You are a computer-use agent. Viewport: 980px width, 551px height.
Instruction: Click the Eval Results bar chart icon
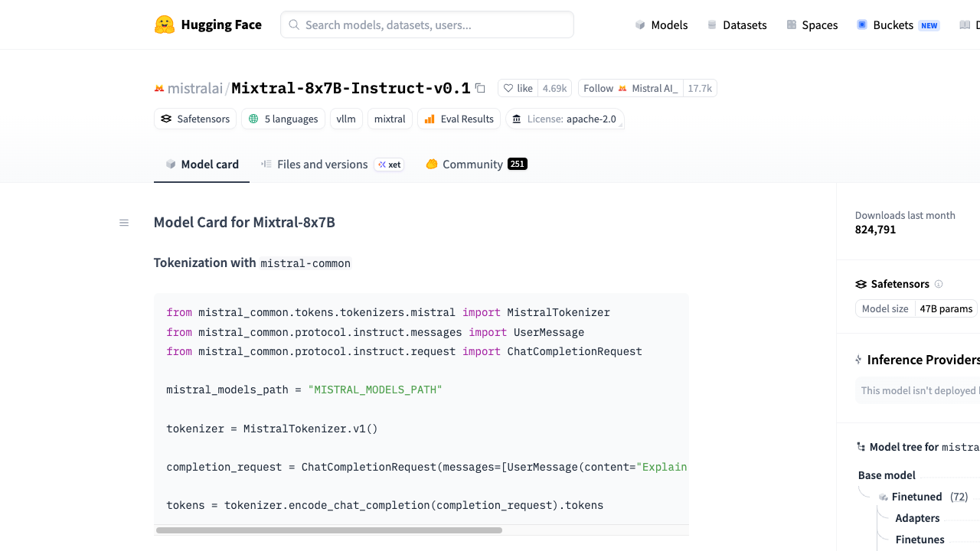[430, 119]
